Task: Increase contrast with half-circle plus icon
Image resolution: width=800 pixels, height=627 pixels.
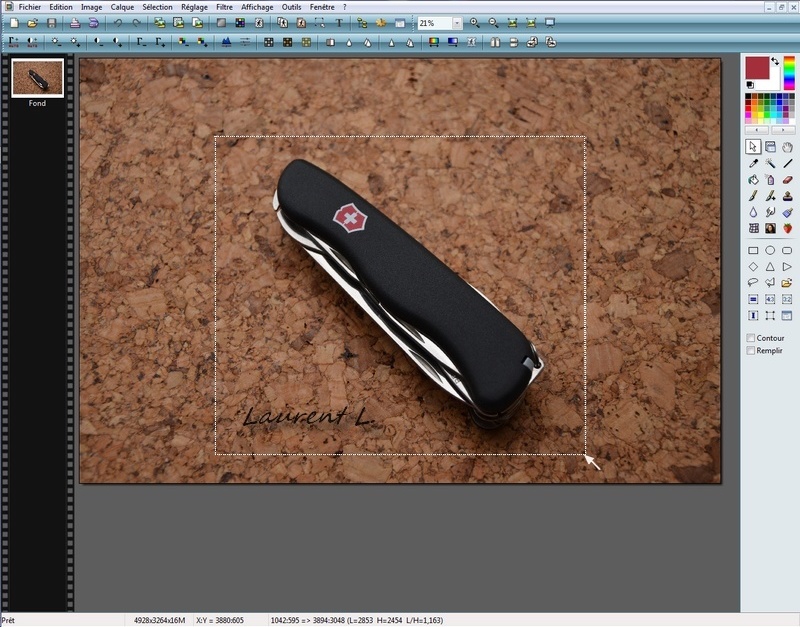Action: tap(117, 42)
